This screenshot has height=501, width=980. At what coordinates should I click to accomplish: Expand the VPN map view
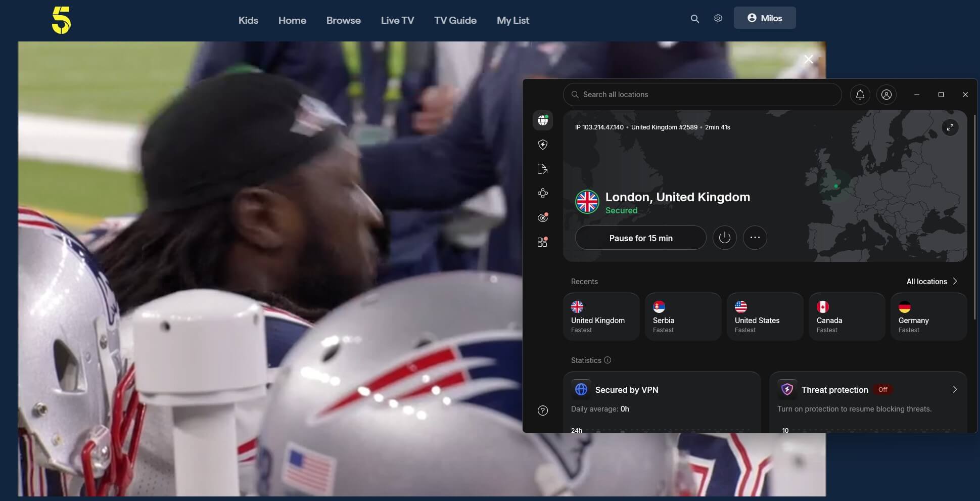pyautogui.click(x=950, y=127)
